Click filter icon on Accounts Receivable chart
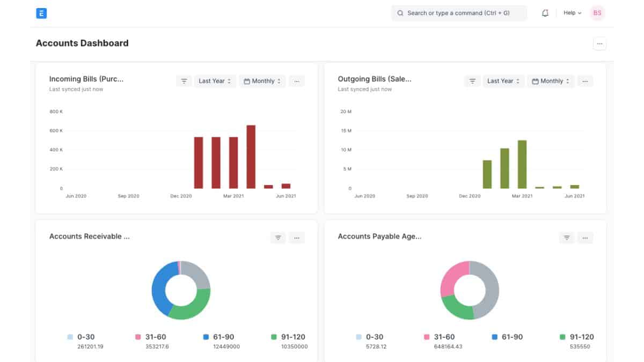 [x=278, y=238]
